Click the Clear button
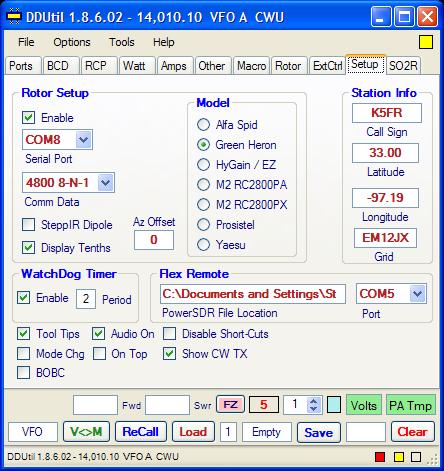Image resolution: width=444 pixels, height=471 pixels. point(413,432)
